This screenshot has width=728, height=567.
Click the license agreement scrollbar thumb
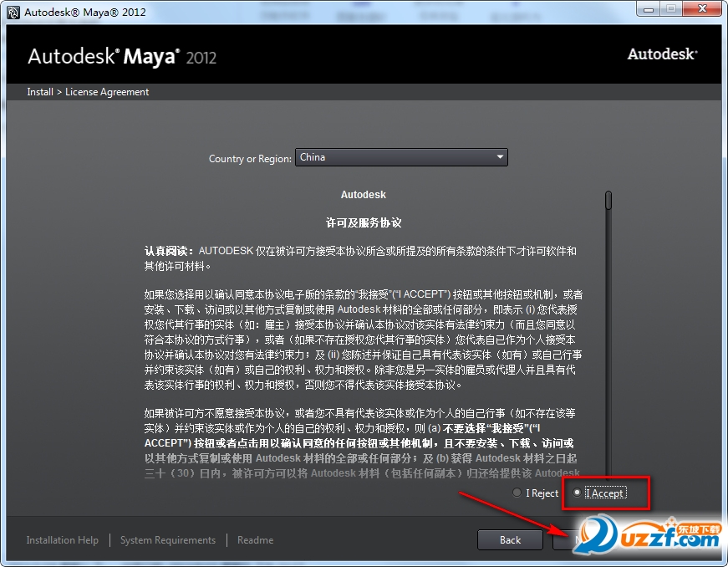(x=608, y=200)
